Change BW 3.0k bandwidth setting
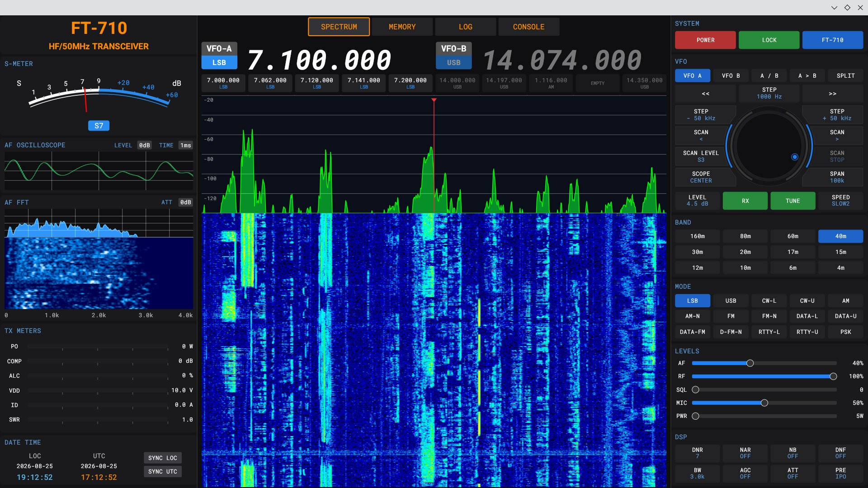868x488 pixels. pyautogui.click(x=697, y=474)
